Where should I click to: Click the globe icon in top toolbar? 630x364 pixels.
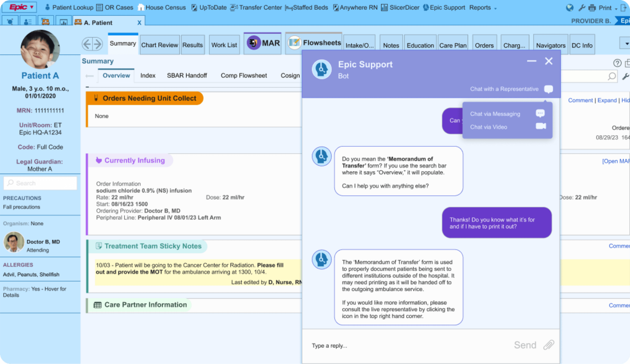tap(570, 8)
